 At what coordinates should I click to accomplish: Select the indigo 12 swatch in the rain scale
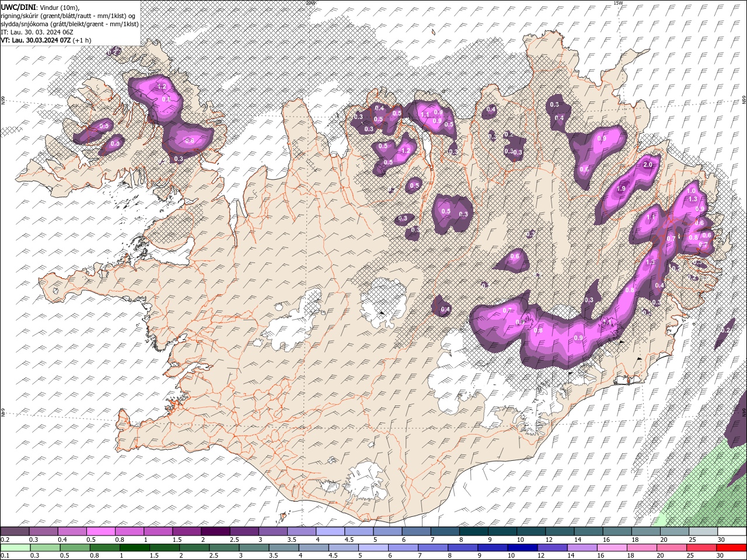[x=553, y=548]
